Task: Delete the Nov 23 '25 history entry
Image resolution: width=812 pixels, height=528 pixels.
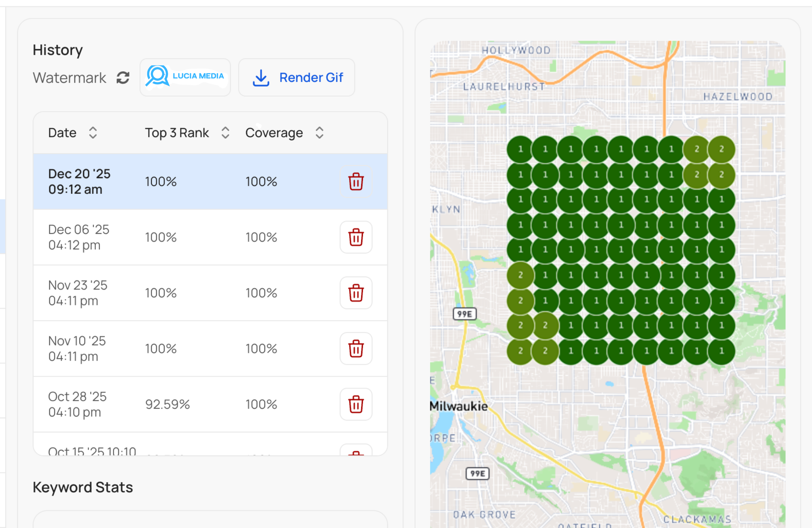Action: (x=356, y=293)
